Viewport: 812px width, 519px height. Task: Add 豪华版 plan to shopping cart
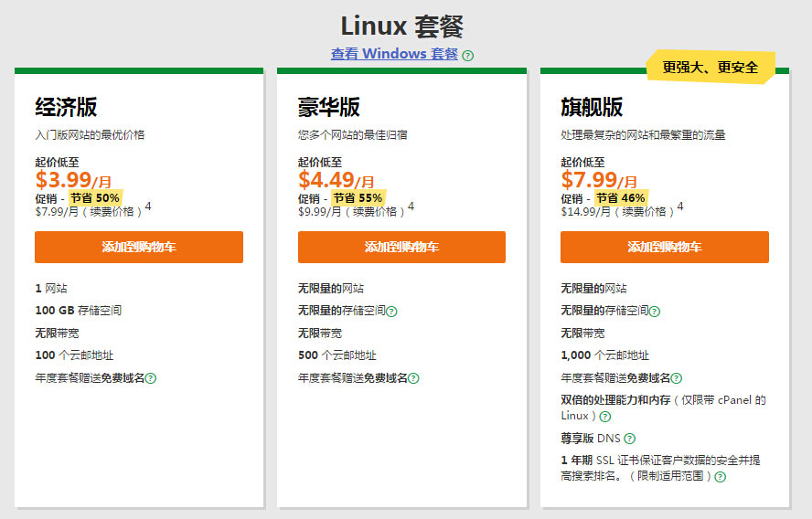click(401, 247)
